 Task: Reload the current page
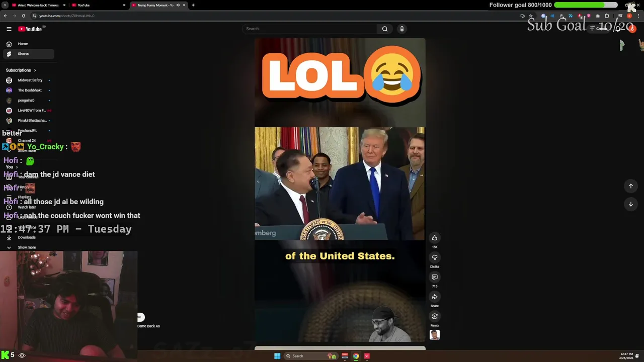coord(23,16)
